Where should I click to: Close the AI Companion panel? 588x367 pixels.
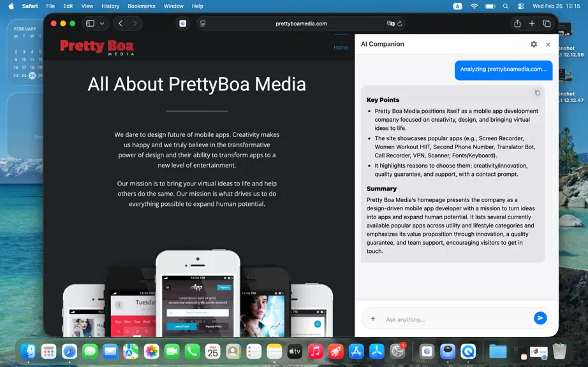click(548, 45)
